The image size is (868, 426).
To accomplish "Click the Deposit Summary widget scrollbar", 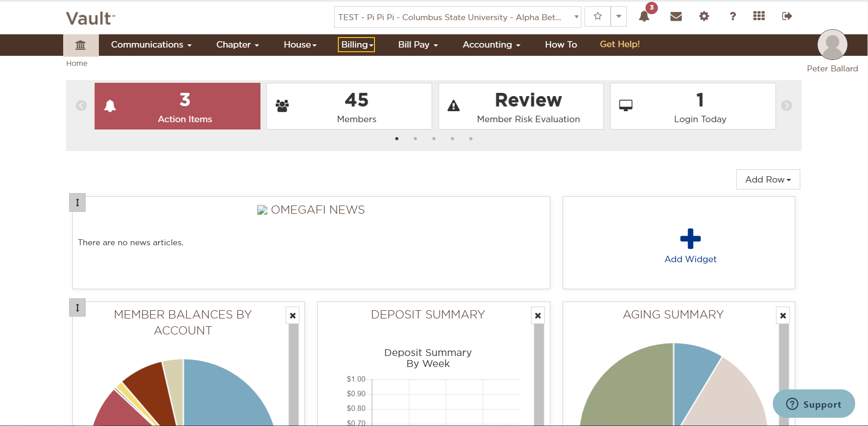I will coord(539,375).
